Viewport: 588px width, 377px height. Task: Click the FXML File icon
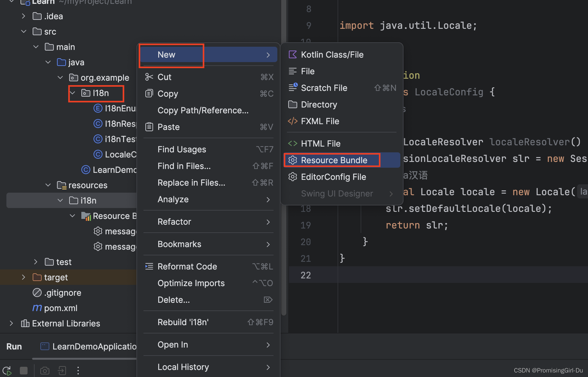[x=293, y=121]
